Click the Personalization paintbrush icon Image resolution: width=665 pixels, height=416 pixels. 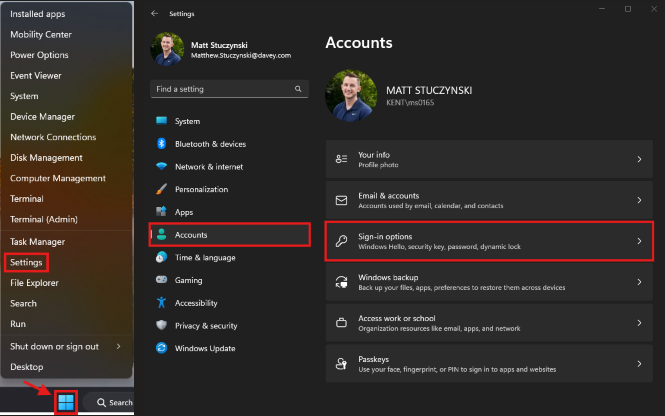(x=162, y=189)
